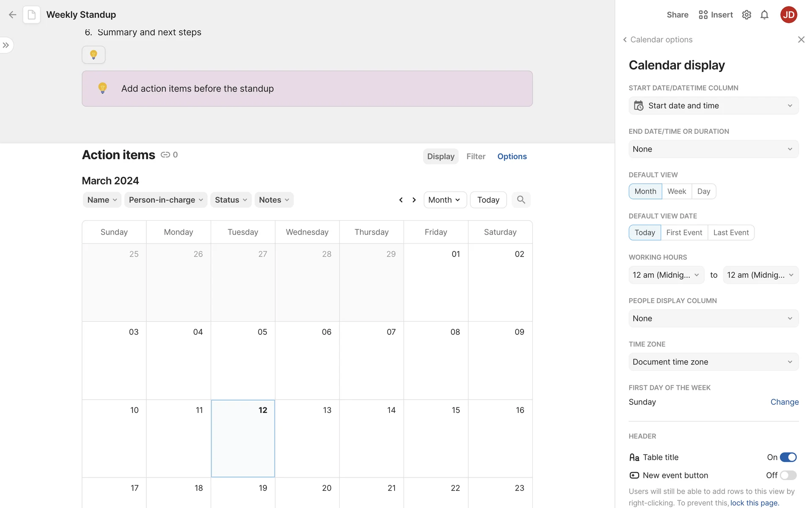The width and height of the screenshot is (812, 508).
Task: Click the back arrow next to document icon
Action: pos(12,15)
